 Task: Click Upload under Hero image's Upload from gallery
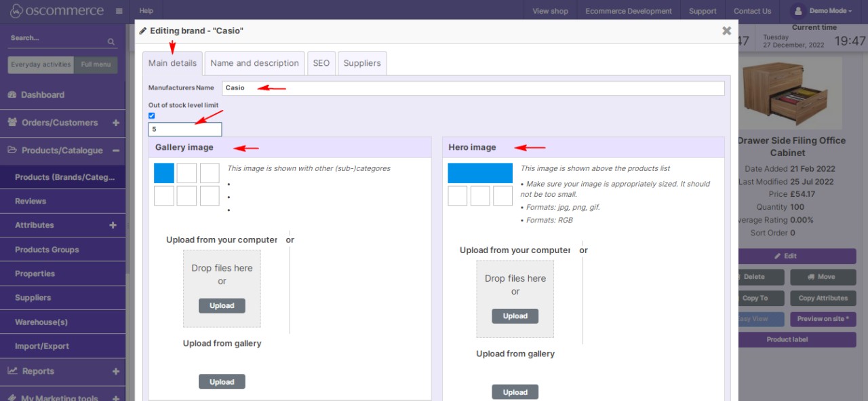[x=515, y=392]
